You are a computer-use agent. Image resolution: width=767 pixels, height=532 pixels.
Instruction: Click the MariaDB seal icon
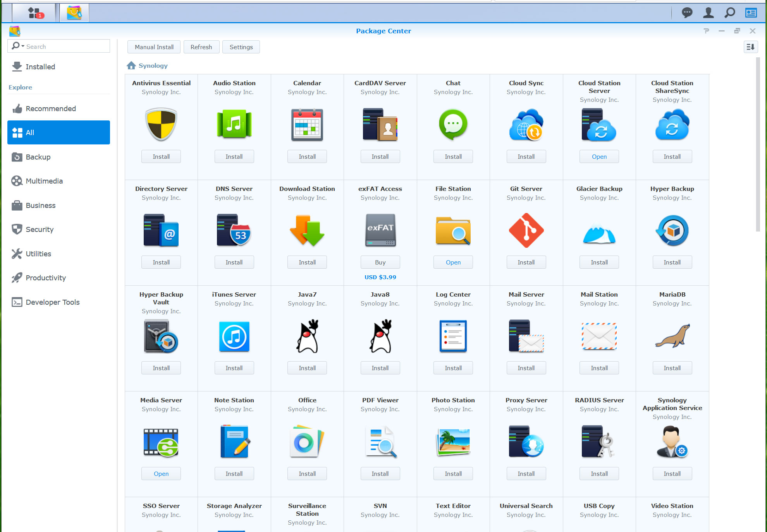(x=672, y=335)
